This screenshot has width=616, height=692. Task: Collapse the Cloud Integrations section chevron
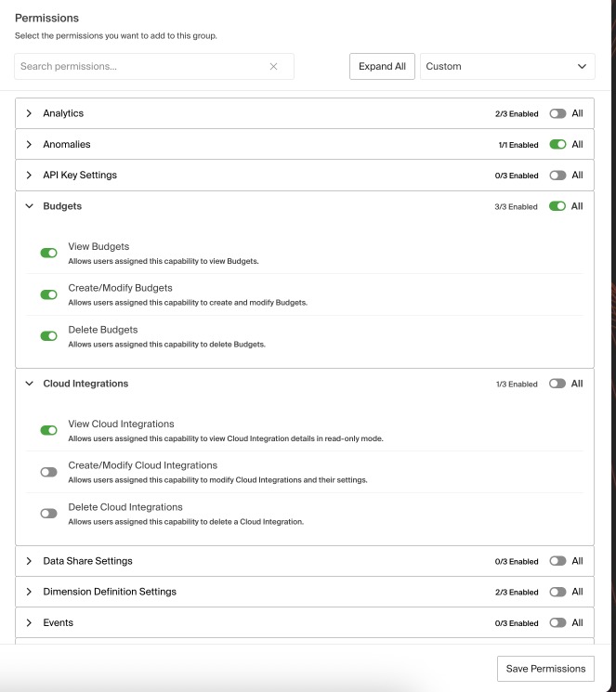pos(29,384)
